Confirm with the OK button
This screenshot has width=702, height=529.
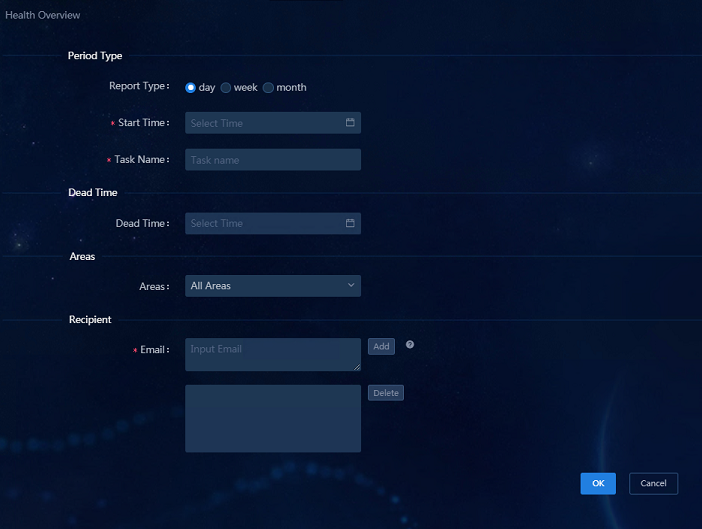coord(598,483)
